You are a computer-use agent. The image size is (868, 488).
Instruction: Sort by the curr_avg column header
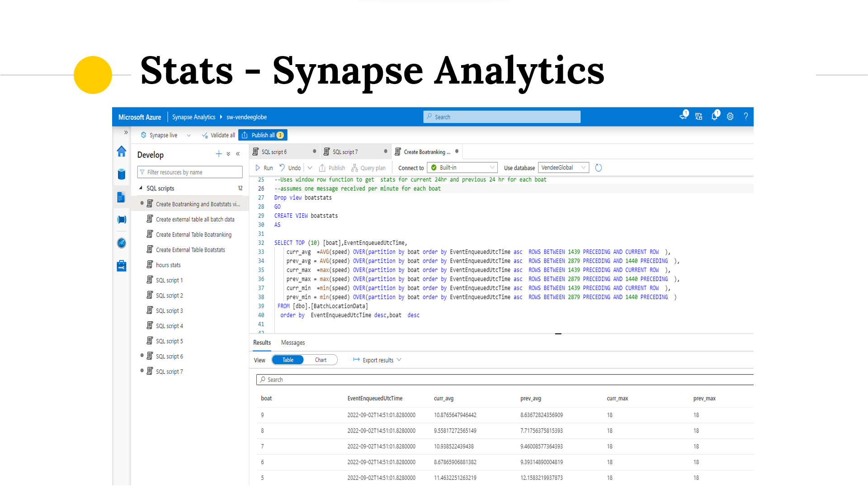(443, 399)
